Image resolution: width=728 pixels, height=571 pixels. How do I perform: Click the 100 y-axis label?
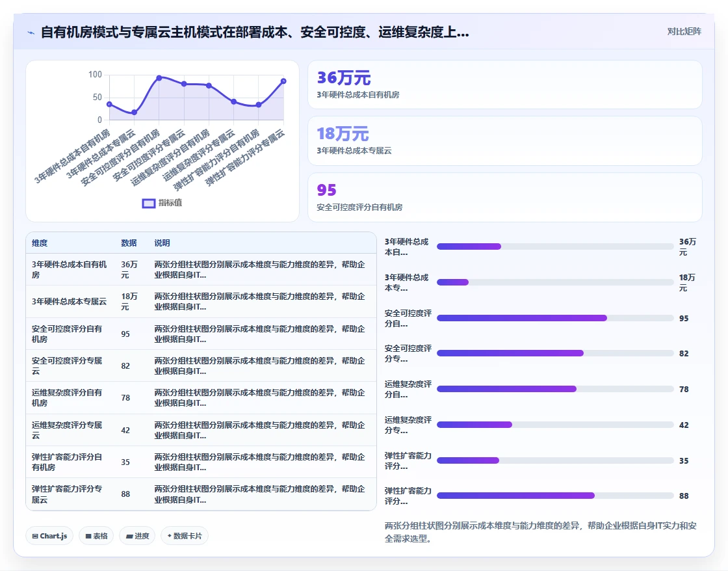[95, 75]
